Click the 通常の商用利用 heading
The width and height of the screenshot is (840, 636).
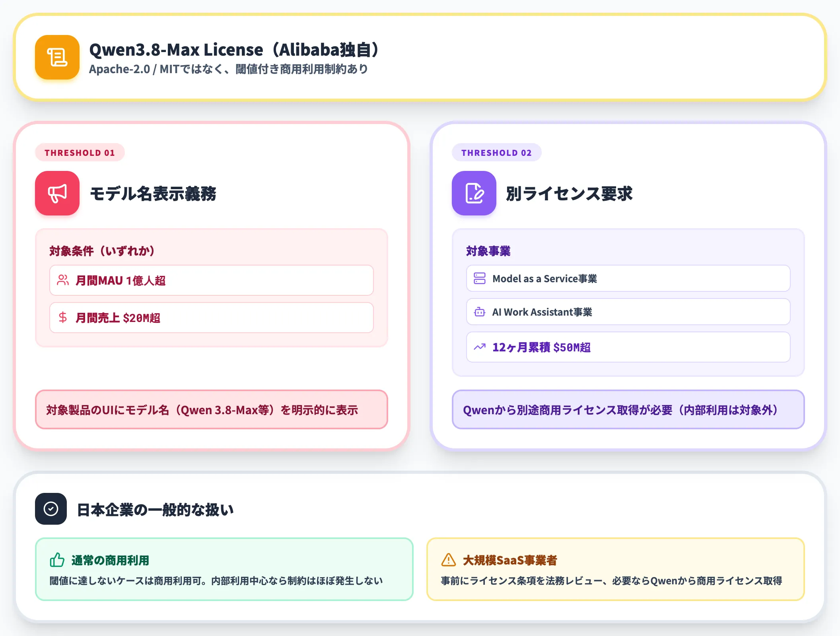(110, 560)
